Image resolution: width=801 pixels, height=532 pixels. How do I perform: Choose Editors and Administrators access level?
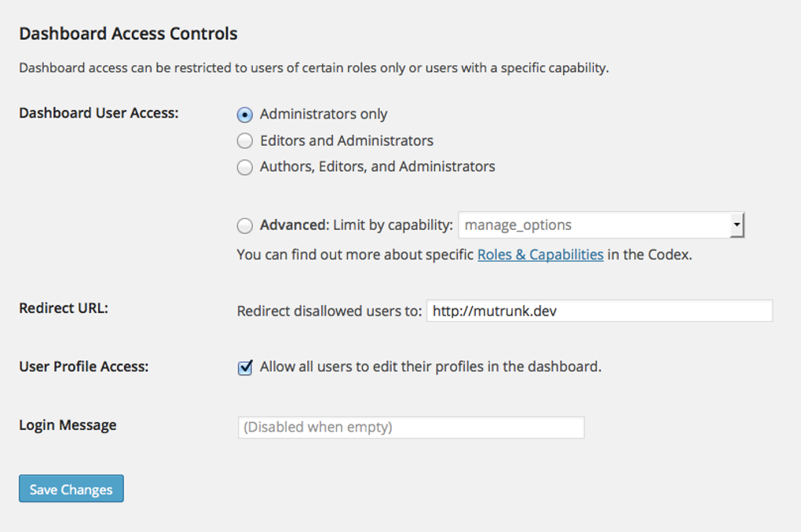[244, 140]
